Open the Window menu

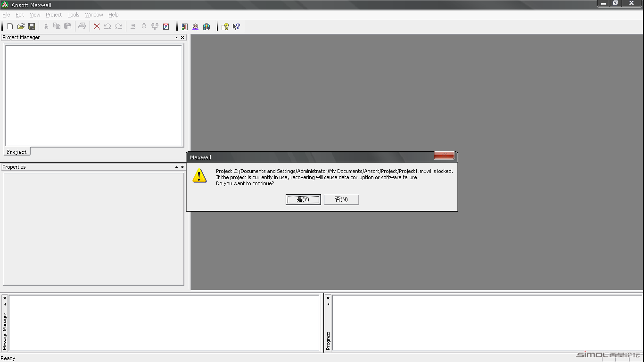pos(94,15)
